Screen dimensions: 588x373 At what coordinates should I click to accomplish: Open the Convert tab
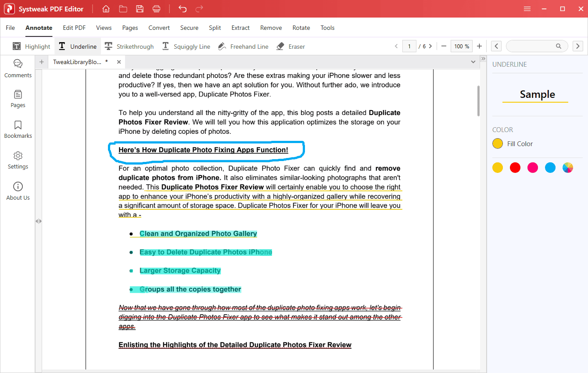click(159, 28)
